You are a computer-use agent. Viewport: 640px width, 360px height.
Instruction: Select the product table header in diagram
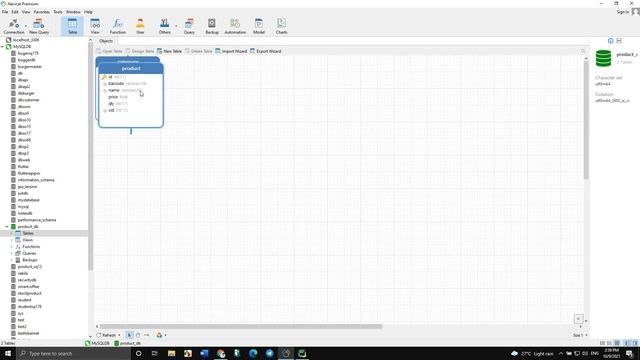click(131, 68)
